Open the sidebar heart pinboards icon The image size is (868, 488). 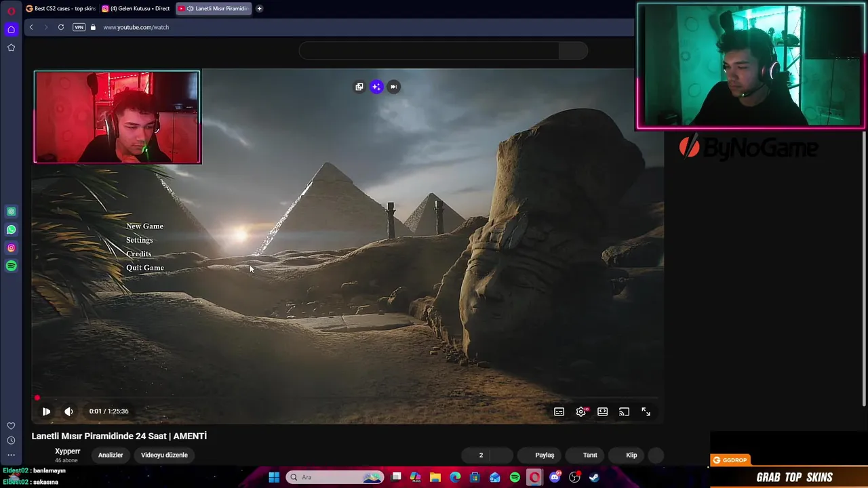click(x=11, y=426)
